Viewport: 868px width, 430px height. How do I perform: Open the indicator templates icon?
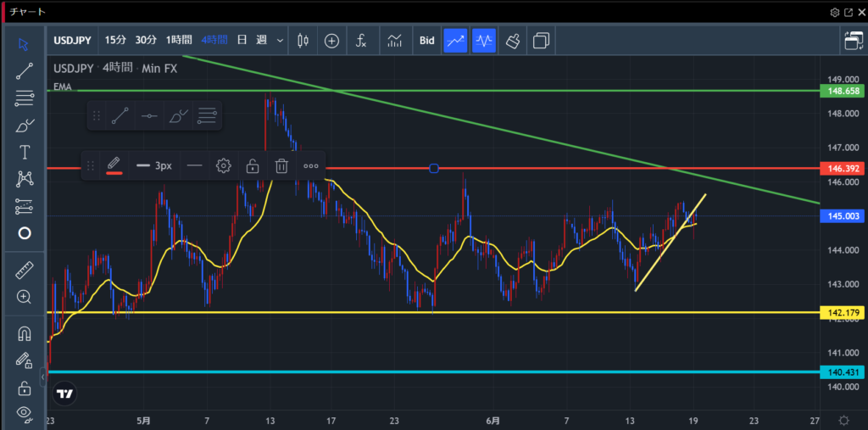pos(395,41)
